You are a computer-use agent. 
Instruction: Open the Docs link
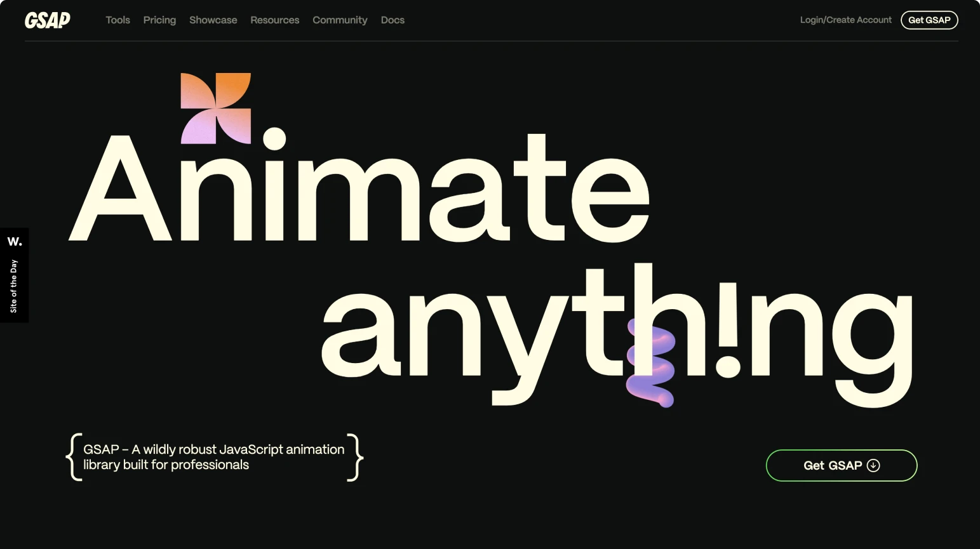(x=393, y=20)
